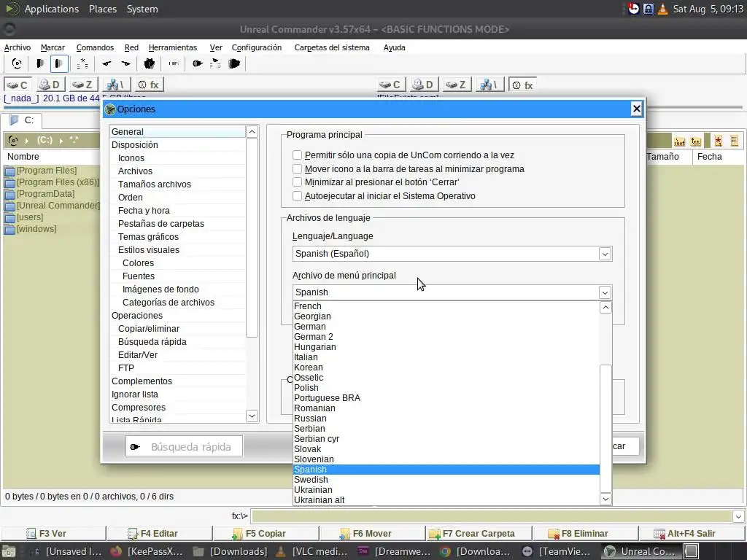This screenshot has width=747, height=560.
Task: Click F5 Copiar button
Action: pyautogui.click(x=266, y=533)
